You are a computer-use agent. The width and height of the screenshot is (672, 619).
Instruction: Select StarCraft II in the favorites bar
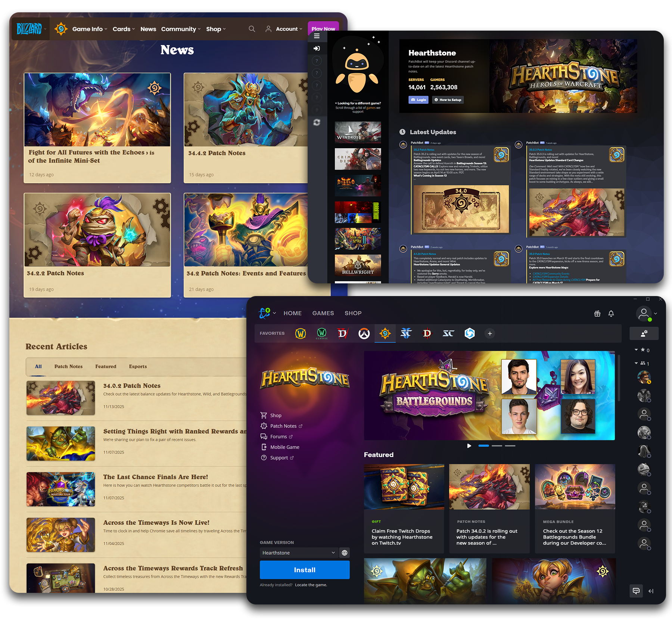(x=406, y=333)
